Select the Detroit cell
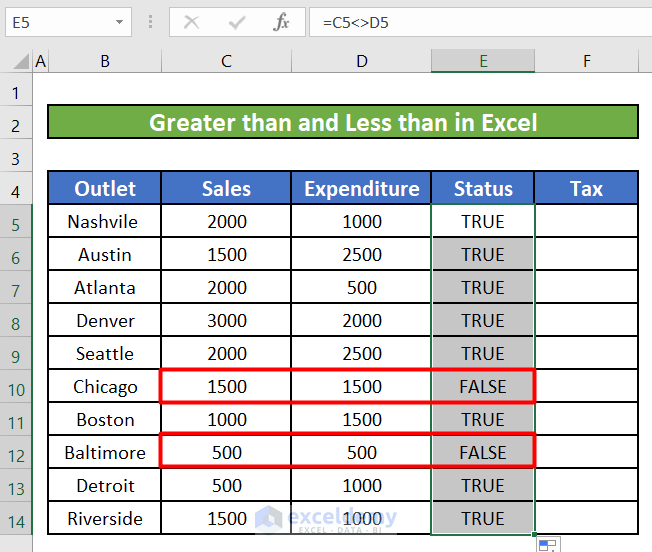 click(x=105, y=485)
